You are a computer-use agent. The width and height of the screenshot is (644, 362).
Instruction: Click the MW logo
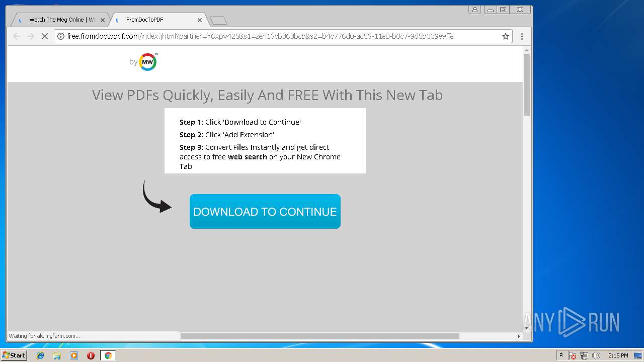click(x=148, y=62)
